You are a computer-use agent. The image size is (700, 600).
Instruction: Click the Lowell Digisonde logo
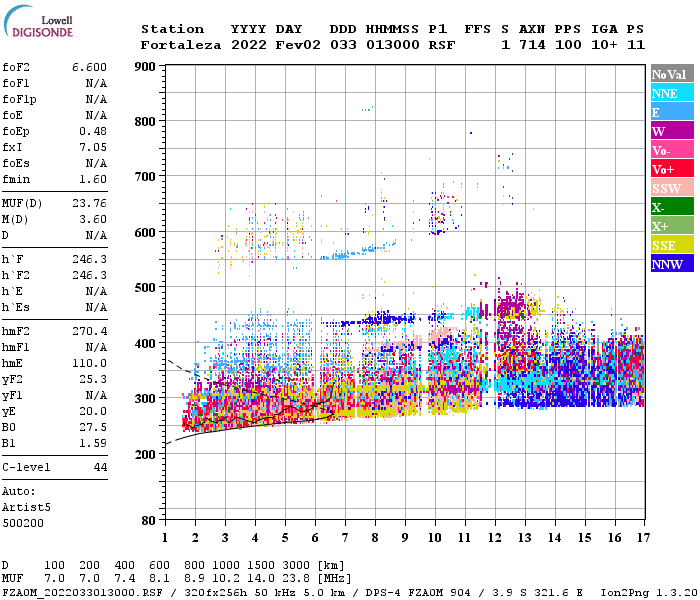38,21
